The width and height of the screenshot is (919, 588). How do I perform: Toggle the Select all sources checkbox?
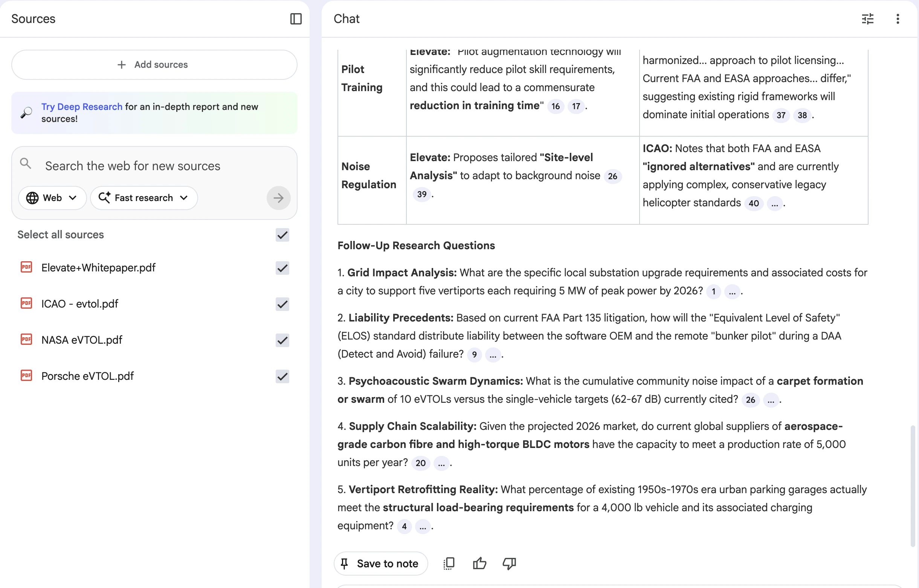pos(282,235)
